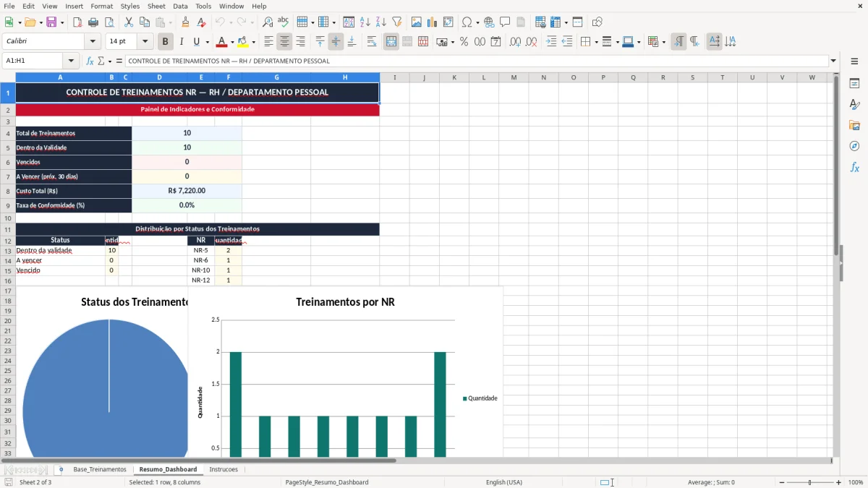Click the zoom in plus button

pos(838,482)
